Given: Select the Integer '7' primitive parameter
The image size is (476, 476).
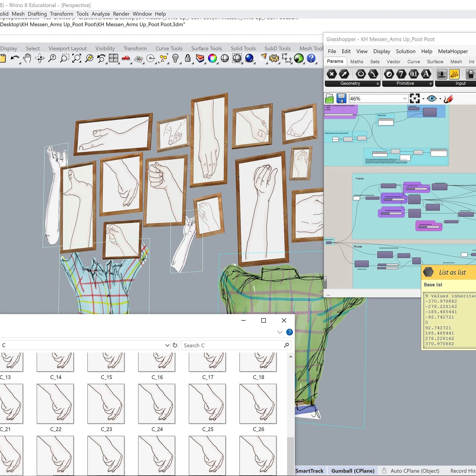Looking at the screenshot, I should [x=401, y=74].
